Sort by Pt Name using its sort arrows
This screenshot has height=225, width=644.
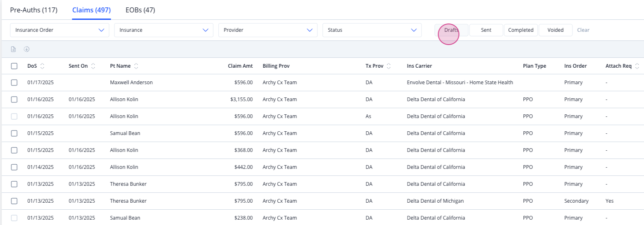click(x=136, y=66)
